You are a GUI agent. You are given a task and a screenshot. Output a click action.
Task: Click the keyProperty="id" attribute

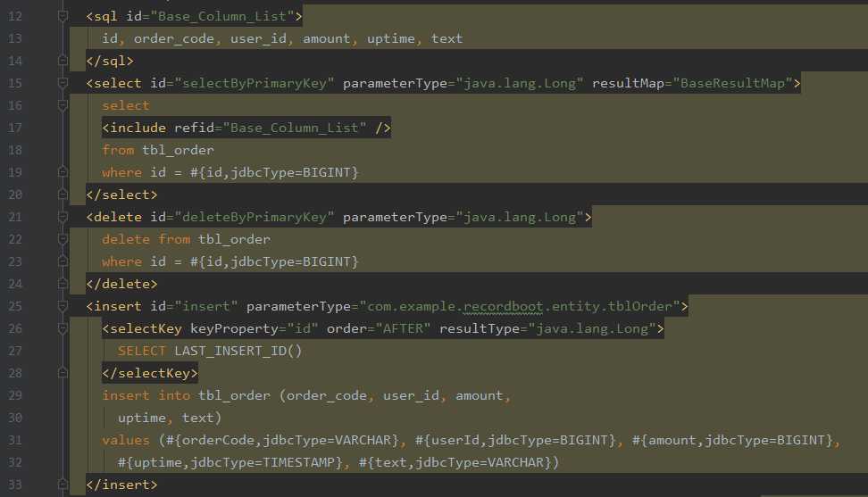(255, 329)
